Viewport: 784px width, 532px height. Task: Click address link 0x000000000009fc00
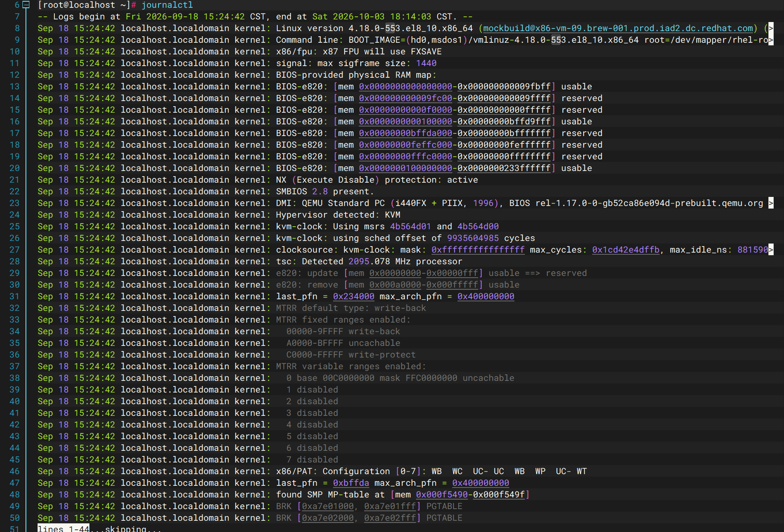coord(406,98)
